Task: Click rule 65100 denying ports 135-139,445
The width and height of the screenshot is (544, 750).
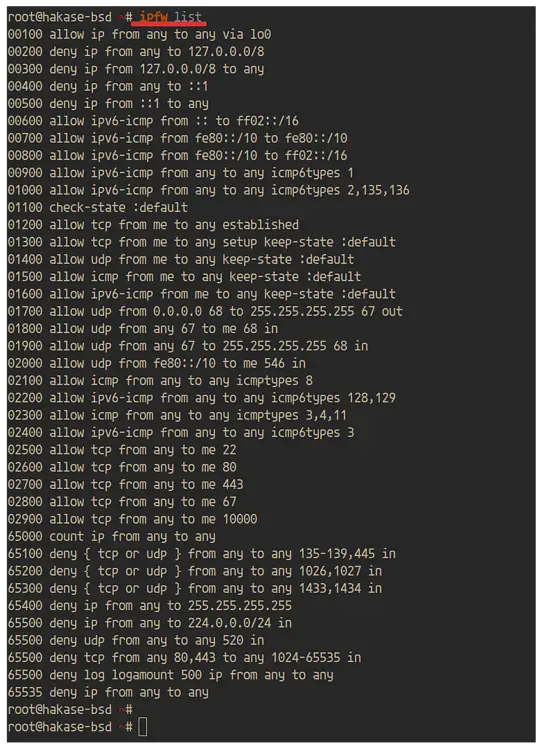Action: pos(201,553)
